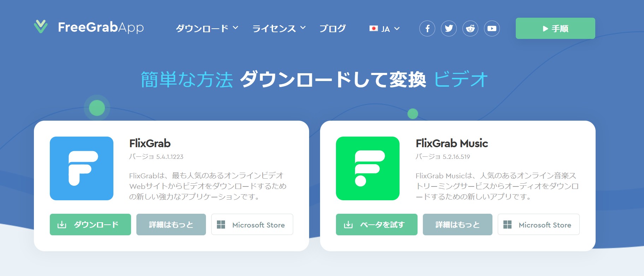Screen dimensions: 644x276
Task: Click the FreeGrabApp logo icon
Action: point(41,27)
